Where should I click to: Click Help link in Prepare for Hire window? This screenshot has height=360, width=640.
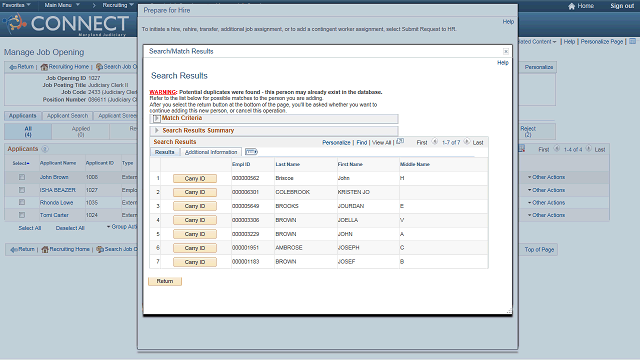point(508,22)
